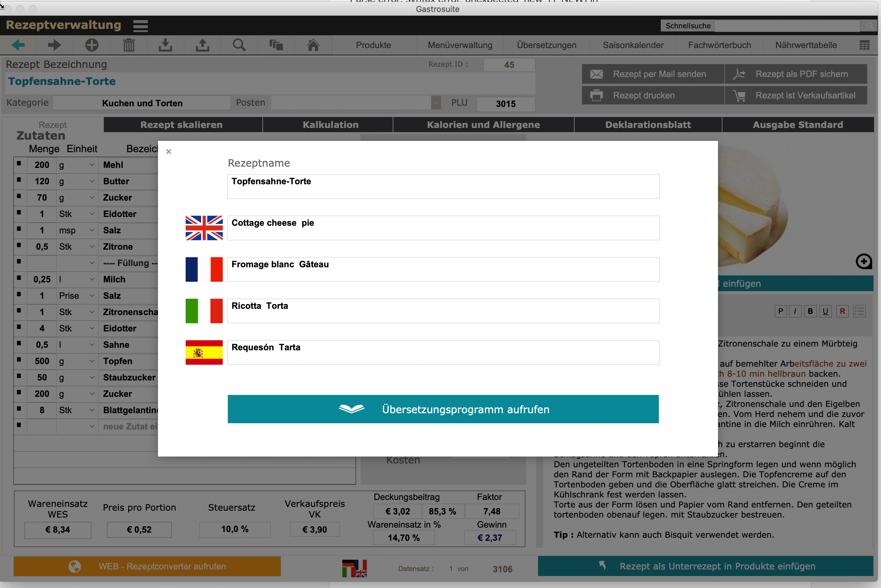This screenshot has height=588, width=881.
Task: Click the Italian flag icon
Action: pyautogui.click(x=204, y=311)
